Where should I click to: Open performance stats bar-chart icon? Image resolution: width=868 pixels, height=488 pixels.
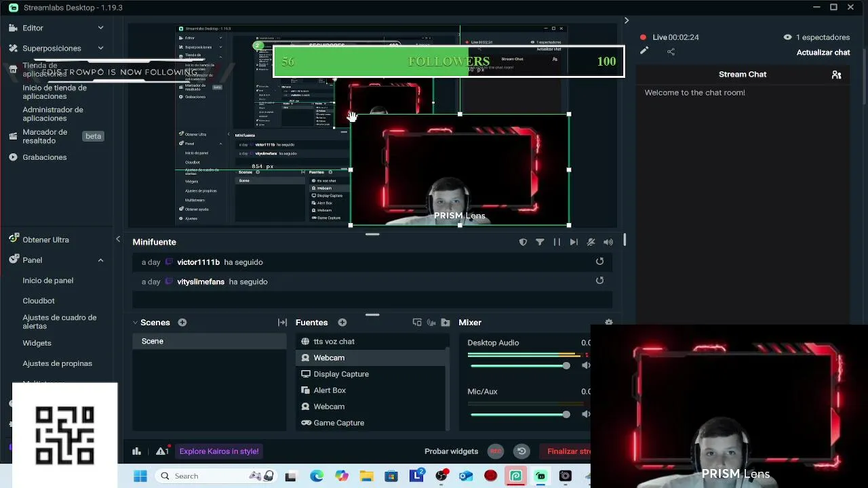136,451
